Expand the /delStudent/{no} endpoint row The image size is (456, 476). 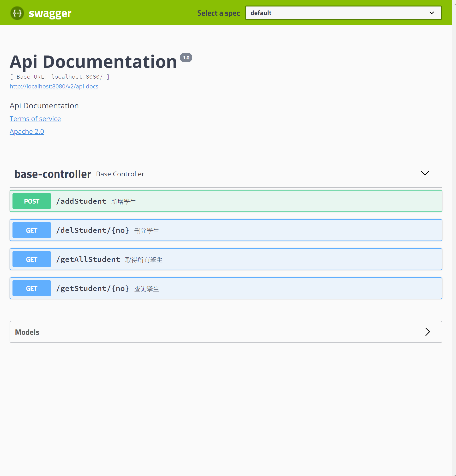[x=226, y=230]
